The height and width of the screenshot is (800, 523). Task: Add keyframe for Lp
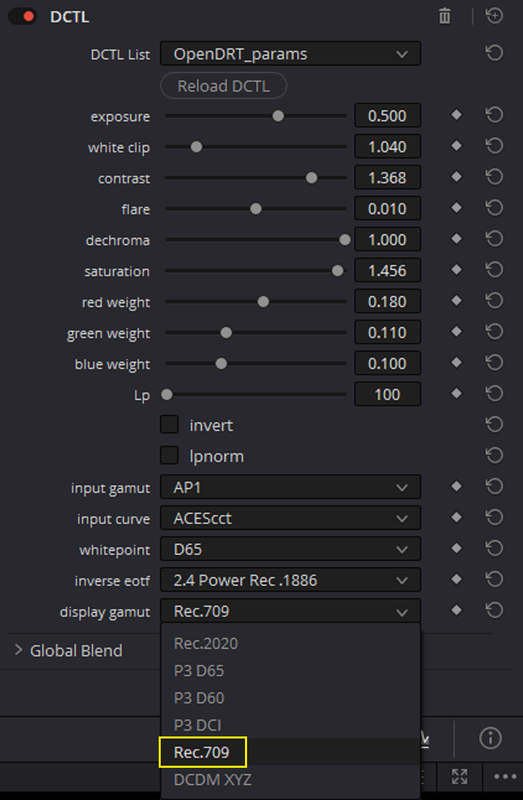click(x=457, y=393)
